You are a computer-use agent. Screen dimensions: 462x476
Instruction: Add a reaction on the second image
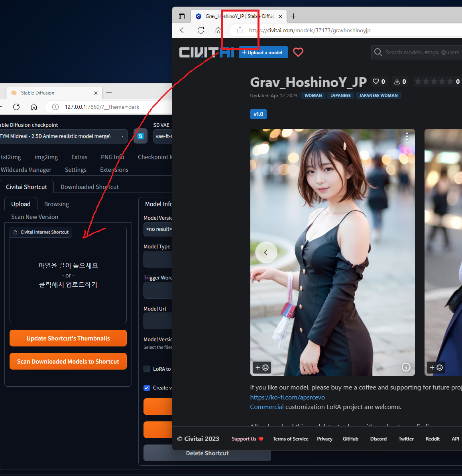point(436,368)
